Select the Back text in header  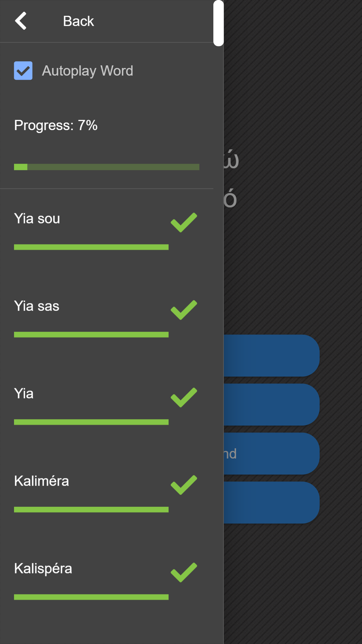[x=78, y=21]
